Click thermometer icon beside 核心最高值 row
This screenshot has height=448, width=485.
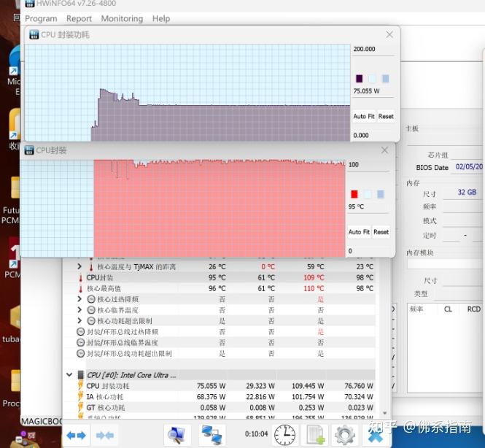[80, 289]
